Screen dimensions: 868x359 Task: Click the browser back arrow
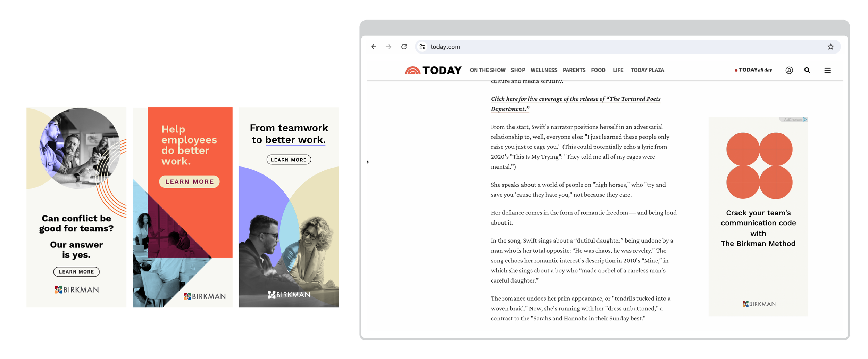(374, 47)
